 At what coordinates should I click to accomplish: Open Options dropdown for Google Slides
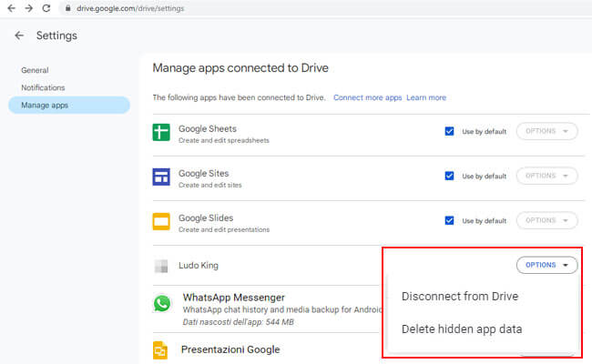[546, 220]
